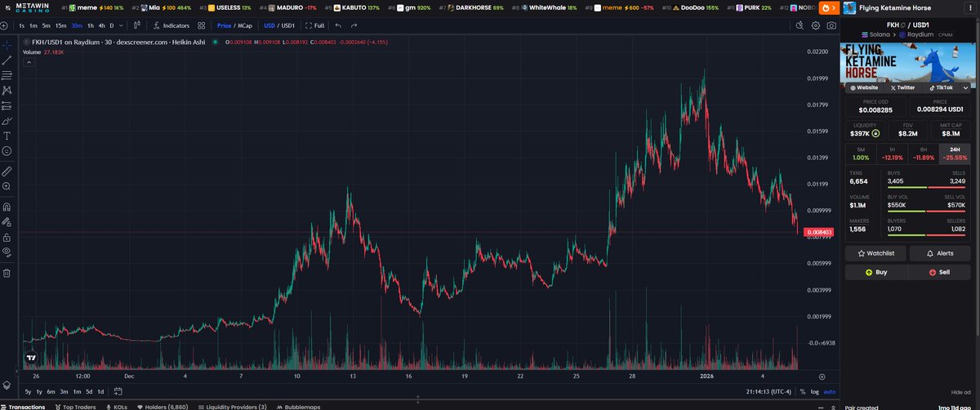The height and width of the screenshot is (410, 980).
Task: Select the Text annotation tool
Action: 7,136
